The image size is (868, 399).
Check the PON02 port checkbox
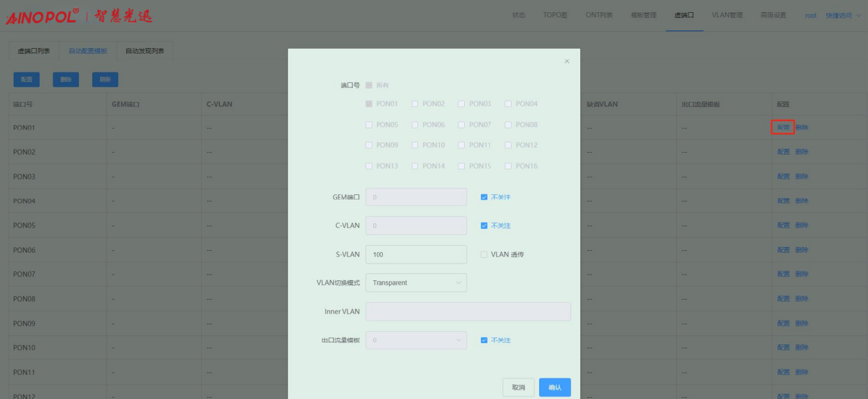415,104
